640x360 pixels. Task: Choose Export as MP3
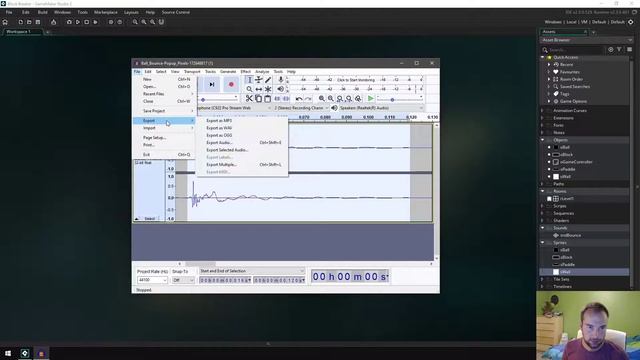[219, 121]
